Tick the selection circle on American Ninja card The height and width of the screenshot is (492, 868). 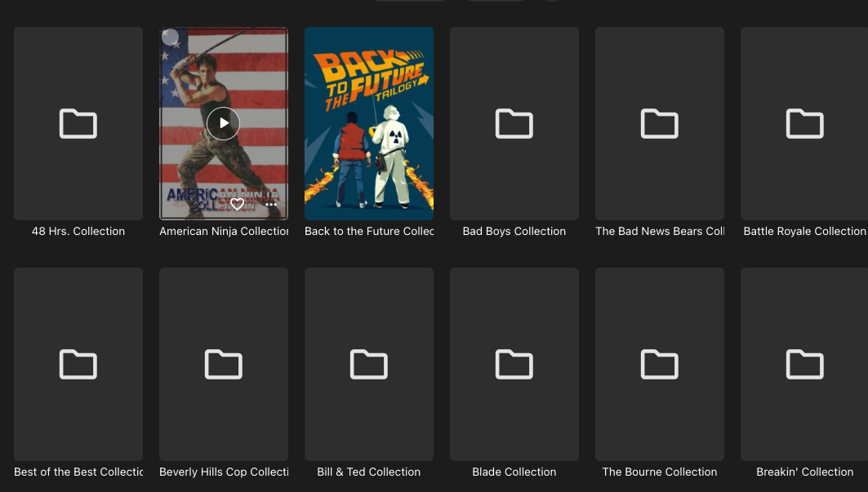(170, 37)
